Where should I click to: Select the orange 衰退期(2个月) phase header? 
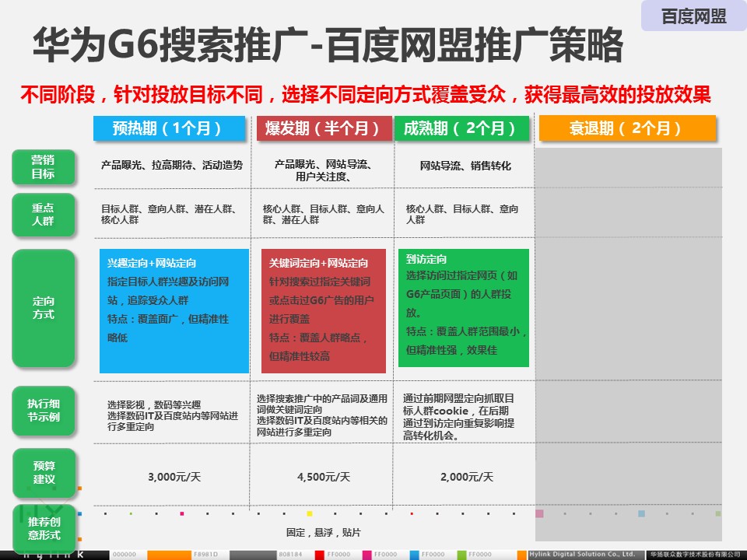click(626, 128)
